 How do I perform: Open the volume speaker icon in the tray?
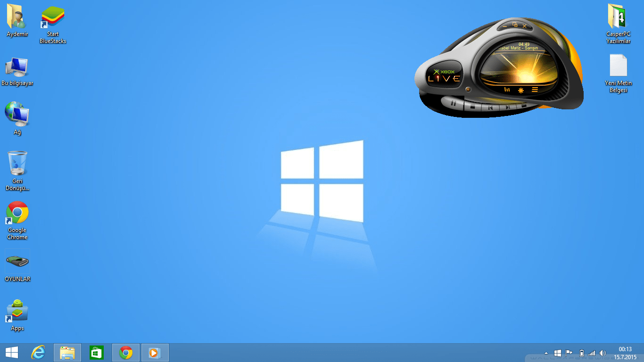pyautogui.click(x=603, y=353)
